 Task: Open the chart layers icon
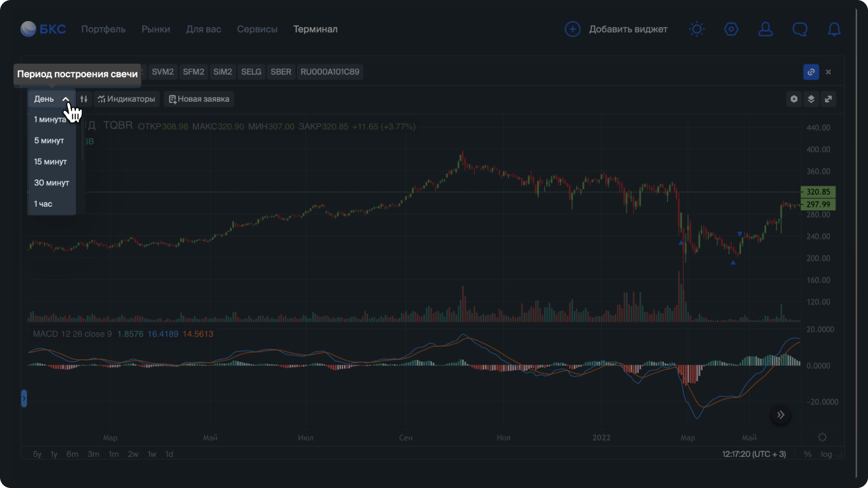(811, 99)
